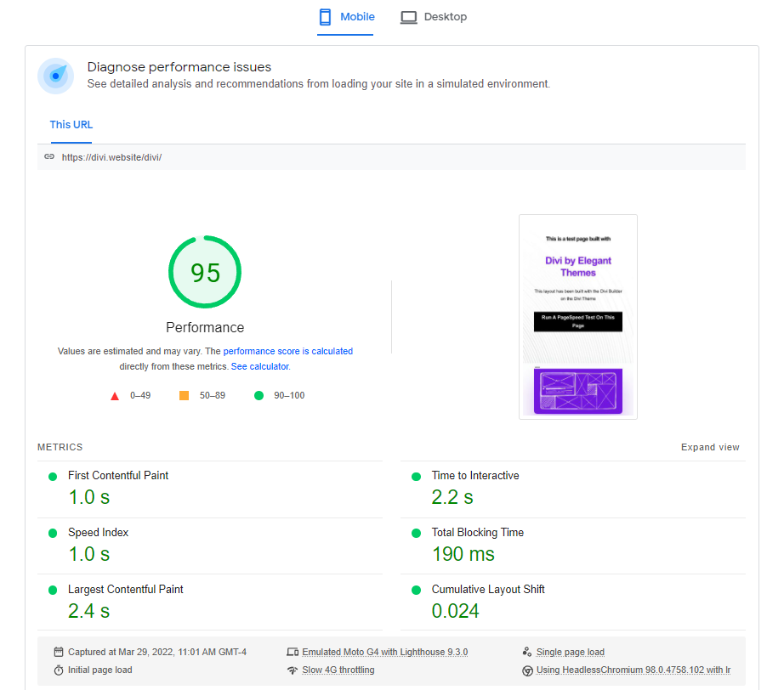Click the green dot beside Largest Contentful Paint
784x690 pixels.
click(x=53, y=590)
